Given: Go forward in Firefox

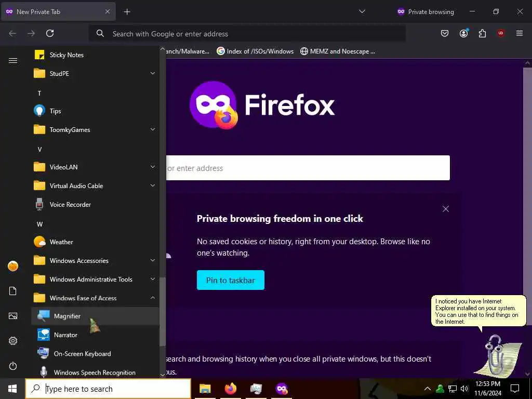Looking at the screenshot, I should coord(31,33).
